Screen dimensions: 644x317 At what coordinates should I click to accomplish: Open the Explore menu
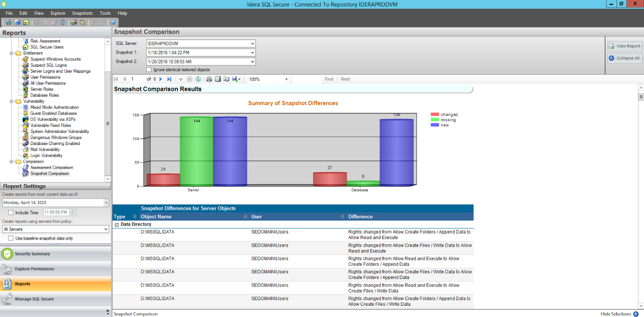58,13
